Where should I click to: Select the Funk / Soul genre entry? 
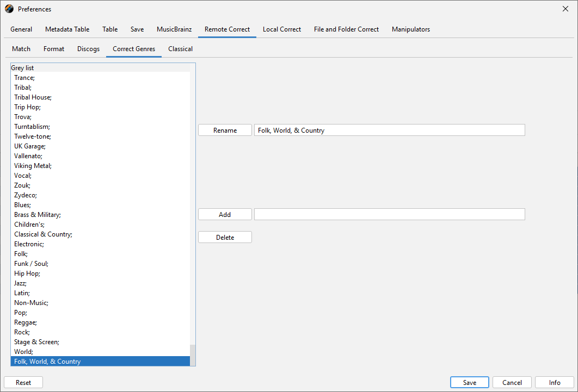coord(31,264)
